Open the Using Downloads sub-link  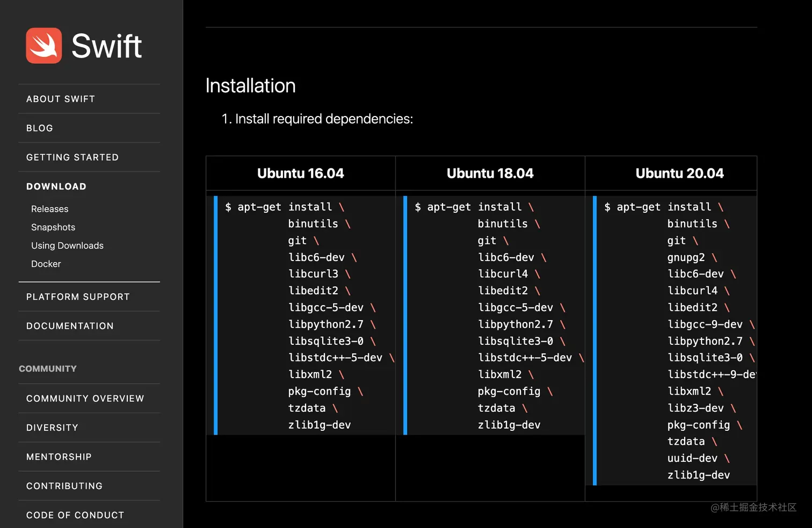point(67,245)
